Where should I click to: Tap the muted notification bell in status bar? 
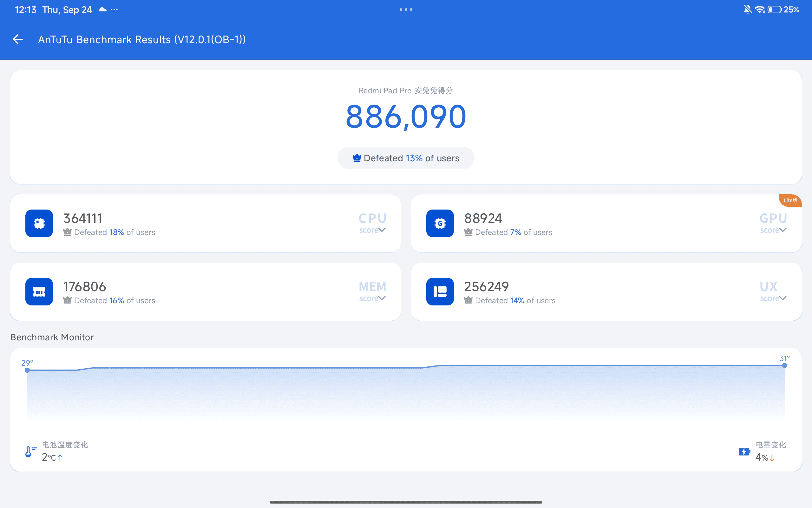(x=748, y=10)
